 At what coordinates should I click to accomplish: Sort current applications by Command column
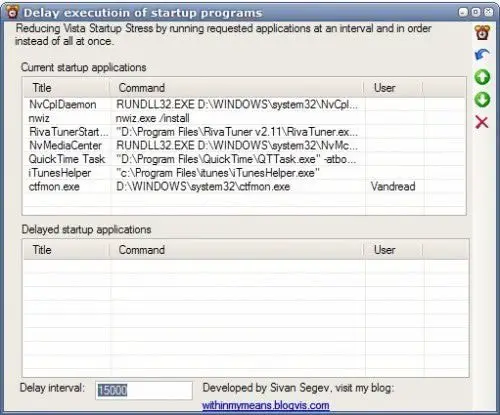click(x=237, y=88)
